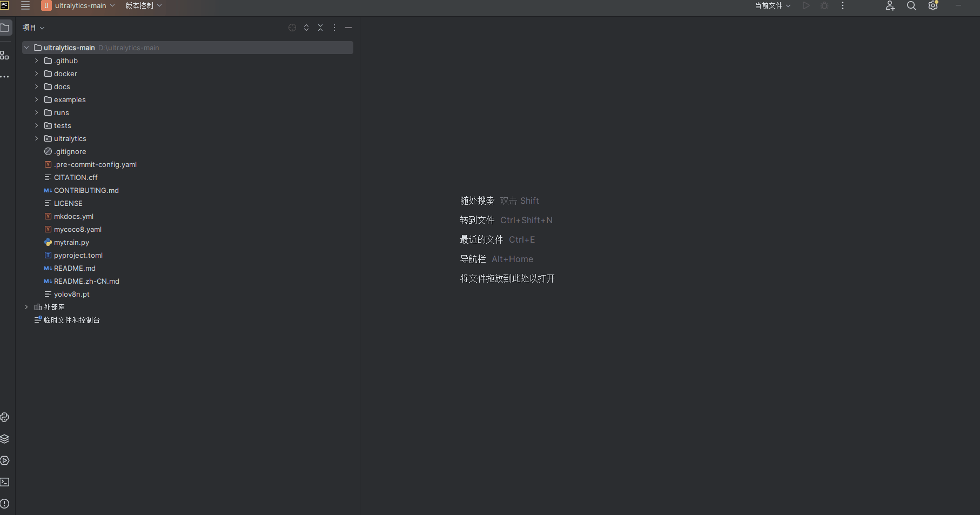This screenshot has height=515, width=980.
Task: Open the Terminal tool window icon
Action: (5, 482)
